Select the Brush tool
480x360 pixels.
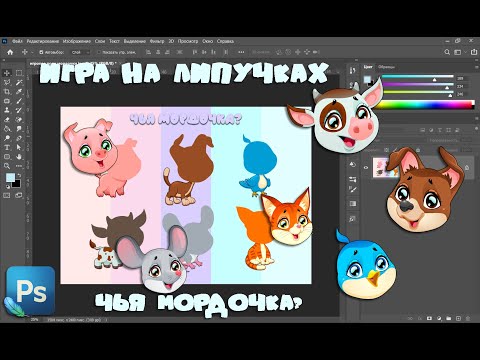(x=19, y=101)
